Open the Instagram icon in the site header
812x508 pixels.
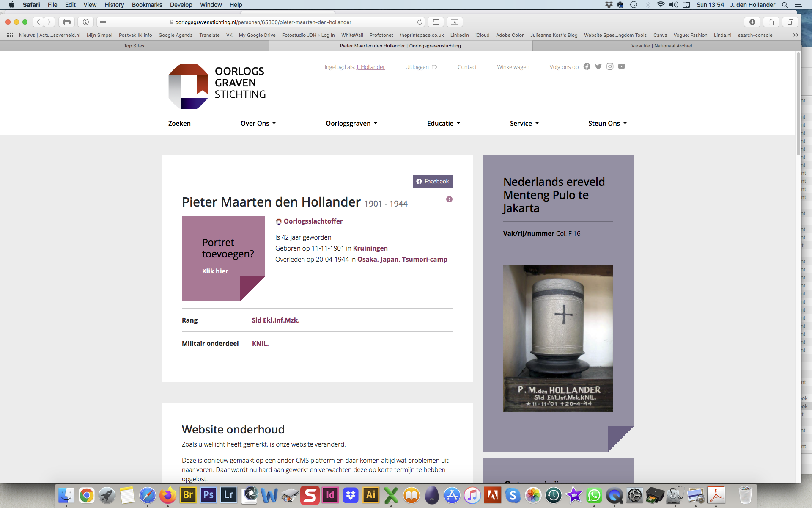pyautogui.click(x=610, y=66)
